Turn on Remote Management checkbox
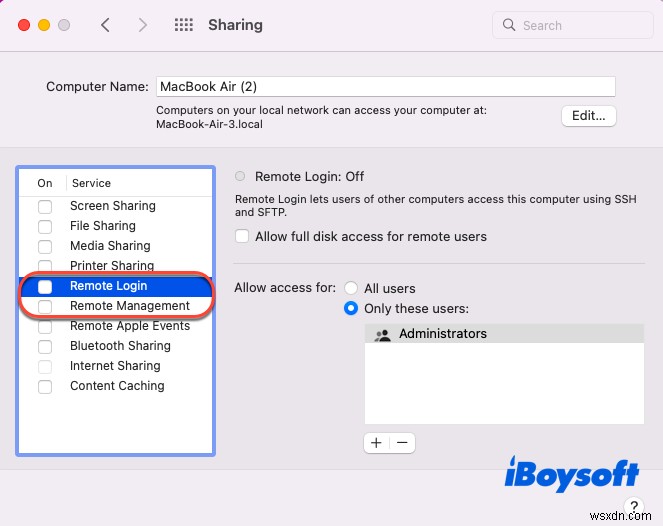 coord(45,307)
